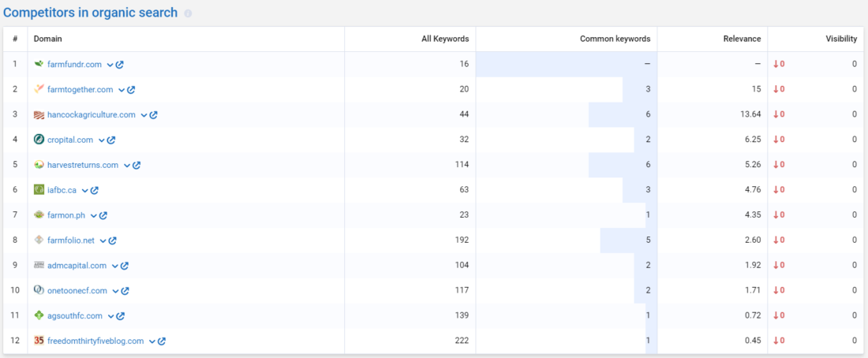Expand the farmtogether.com dropdown chevron
This screenshot has width=868, height=358.
coord(122,90)
